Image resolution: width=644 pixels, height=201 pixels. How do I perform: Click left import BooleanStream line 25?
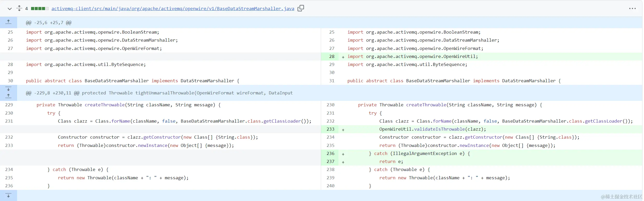(x=92, y=32)
